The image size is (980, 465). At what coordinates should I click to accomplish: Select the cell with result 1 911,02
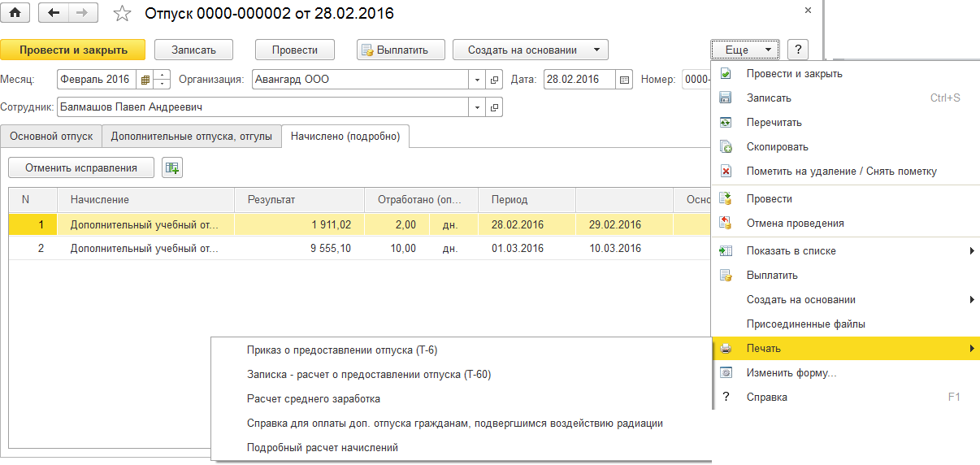[x=300, y=224]
